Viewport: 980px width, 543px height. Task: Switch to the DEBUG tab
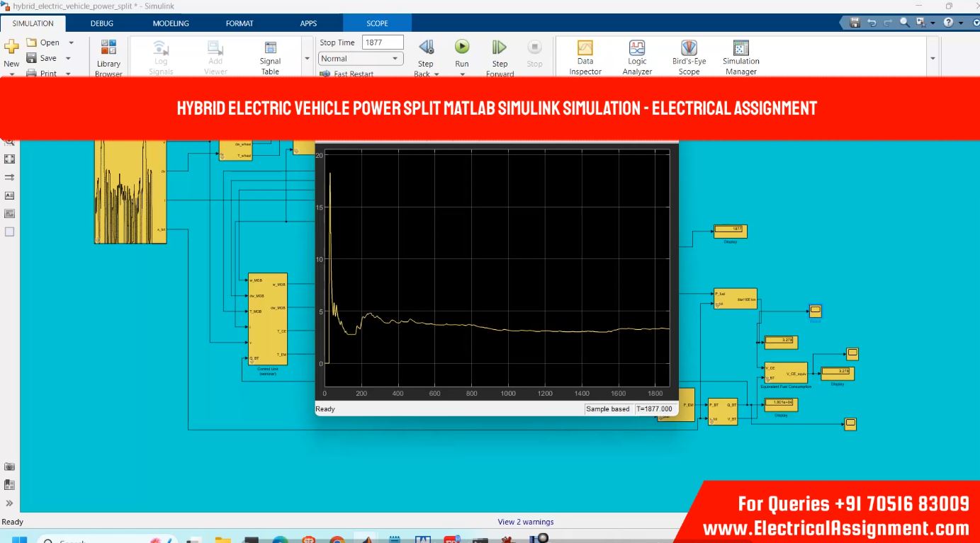tap(101, 23)
